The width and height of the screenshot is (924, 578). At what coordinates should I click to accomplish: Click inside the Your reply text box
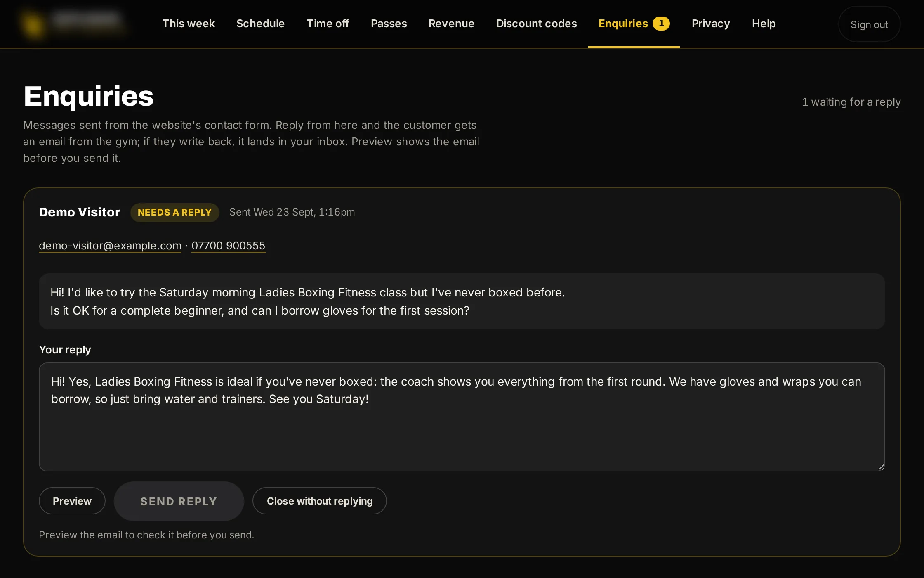[462, 417]
